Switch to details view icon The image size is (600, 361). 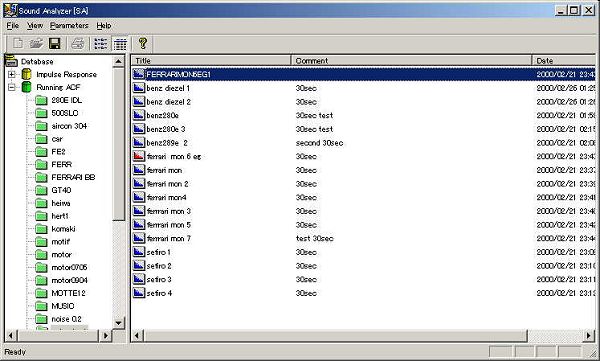120,44
